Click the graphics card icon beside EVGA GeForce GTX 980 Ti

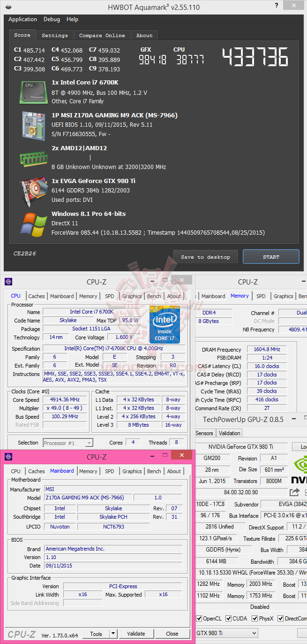(x=33, y=191)
